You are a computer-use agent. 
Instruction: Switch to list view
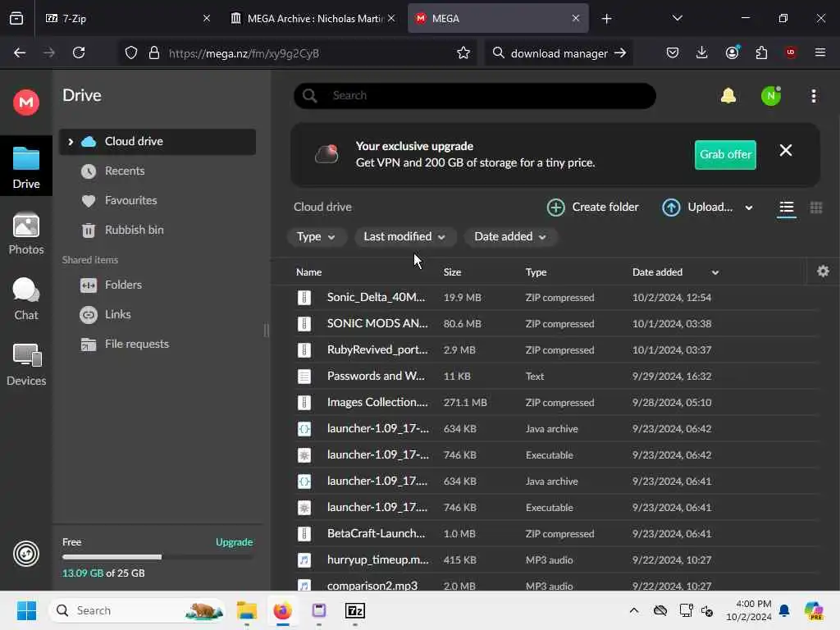point(786,208)
